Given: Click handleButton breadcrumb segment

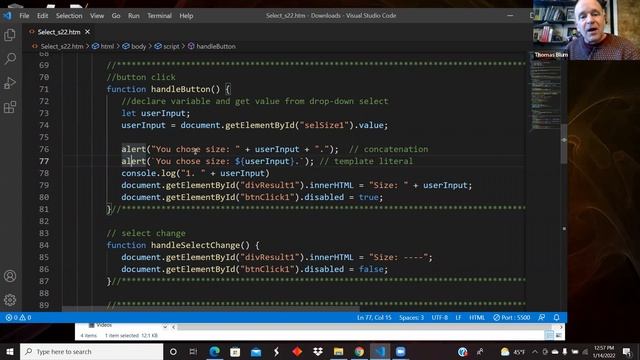Looking at the screenshot, I should point(216,46).
